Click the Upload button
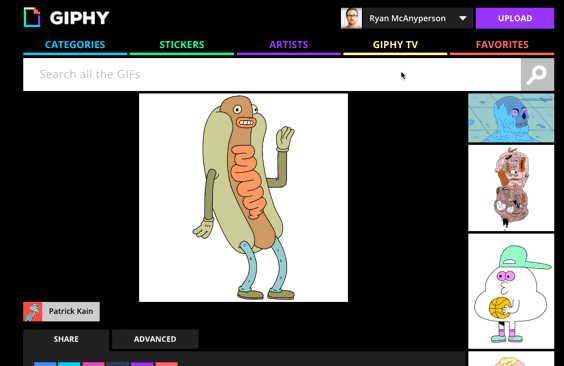 tap(515, 18)
